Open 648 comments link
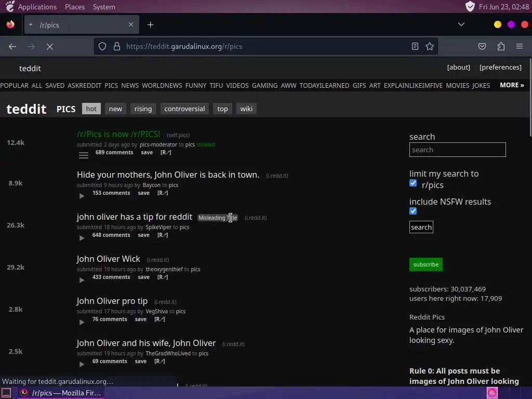This screenshot has width=532, height=399. point(111,235)
